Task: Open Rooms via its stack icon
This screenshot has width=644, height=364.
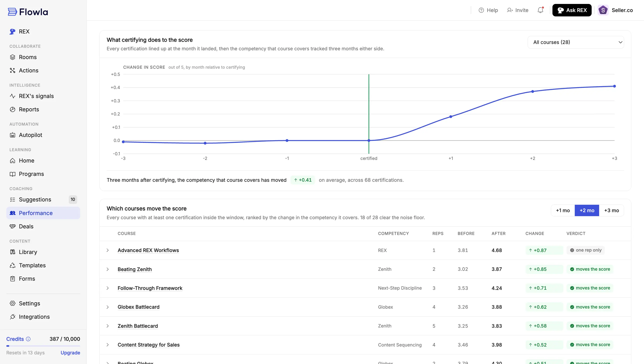Action: pyautogui.click(x=12, y=57)
